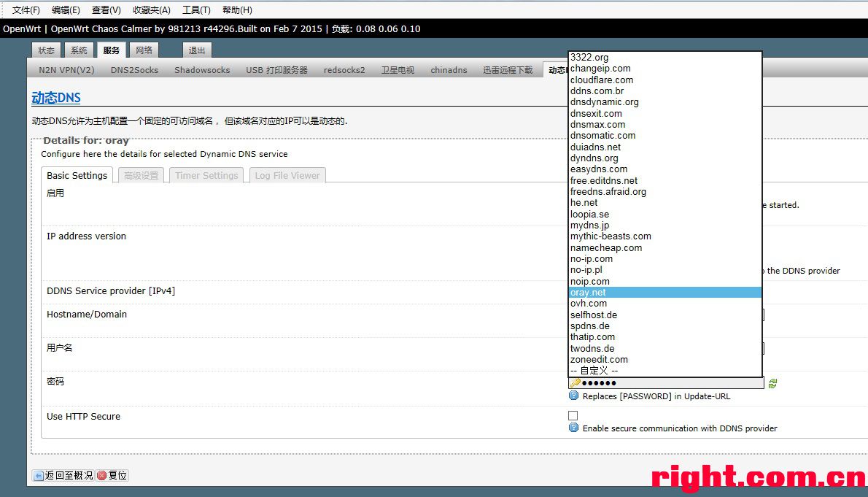Select mythic-beasts.com entry
The width and height of the screenshot is (868, 497).
coord(665,236)
